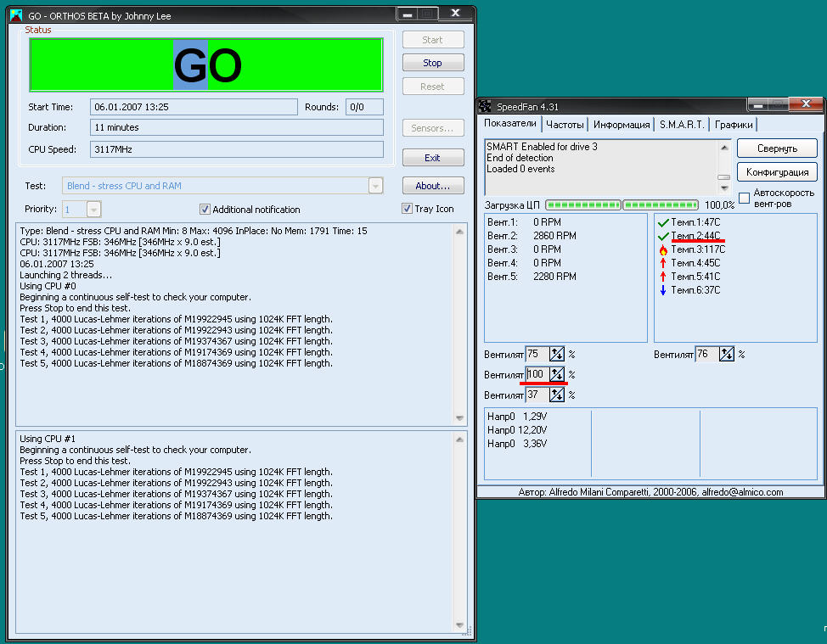Viewport: 827px width, 644px height.
Task: Open the Графики tab
Action: coord(734,125)
